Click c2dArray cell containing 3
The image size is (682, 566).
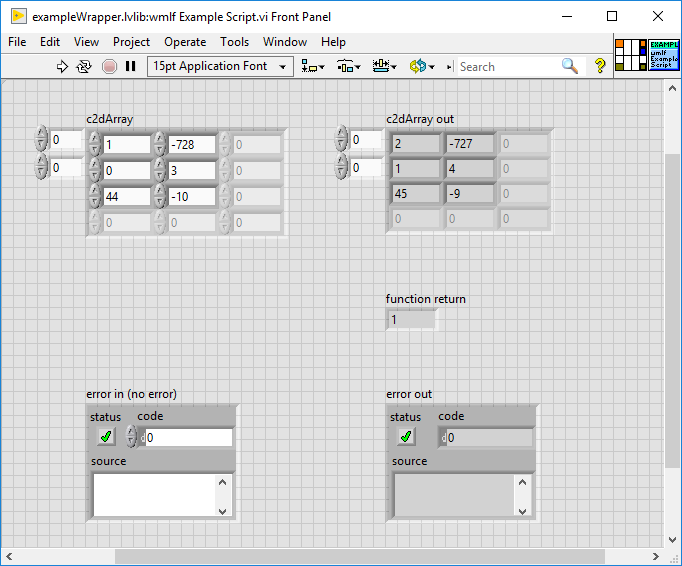point(192,171)
